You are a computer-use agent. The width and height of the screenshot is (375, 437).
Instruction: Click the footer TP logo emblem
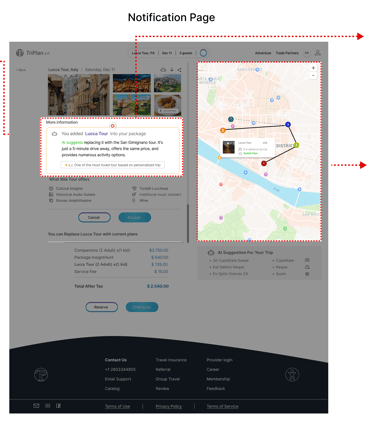(41, 375)
